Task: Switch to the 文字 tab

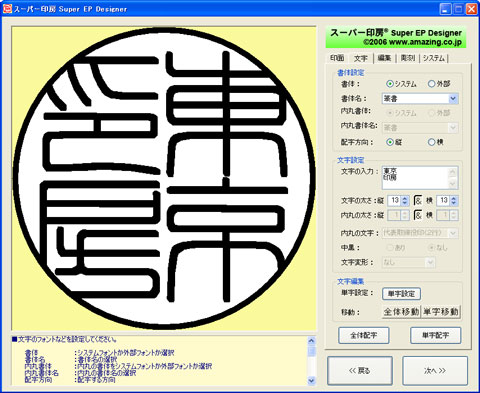Action: 360,58
